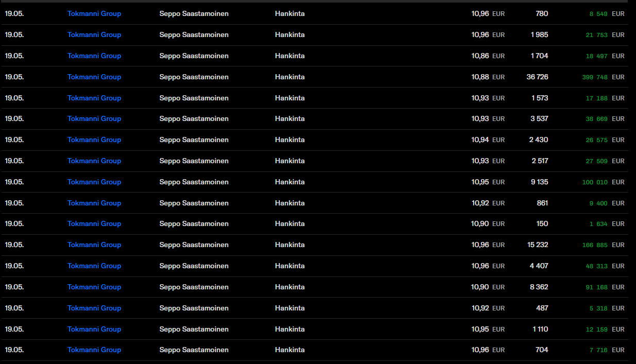Open Tokmanni Group link in the 150 shares row
This screenshot has height=364, width=636.
tap(94, 224)
